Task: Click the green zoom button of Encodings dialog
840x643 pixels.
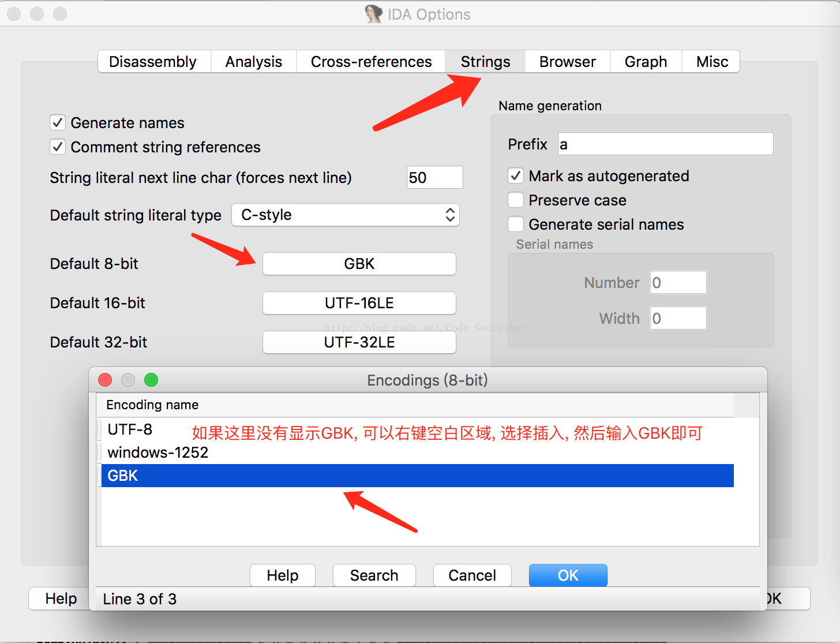Action: [x=151, y=380]
